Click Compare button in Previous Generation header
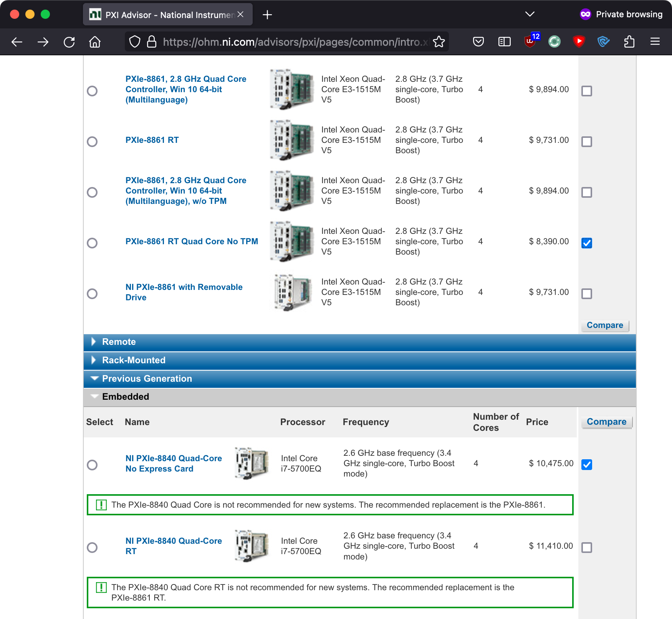 (606, 422)
